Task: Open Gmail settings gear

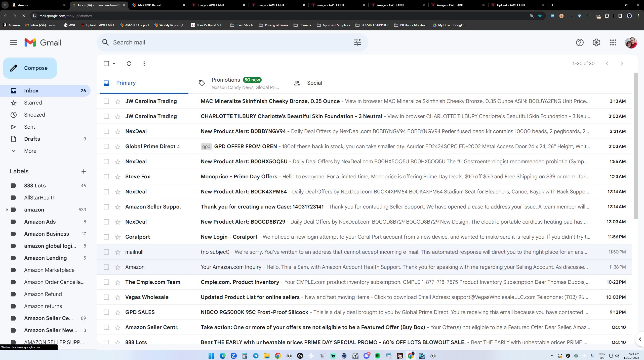Action: 596,42
